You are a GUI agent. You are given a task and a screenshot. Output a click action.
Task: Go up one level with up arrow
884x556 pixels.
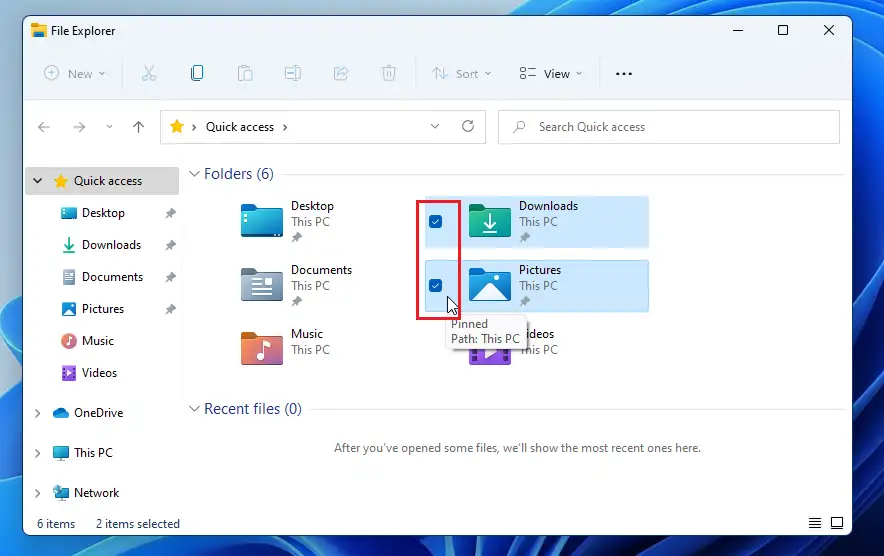pos(138,127)
